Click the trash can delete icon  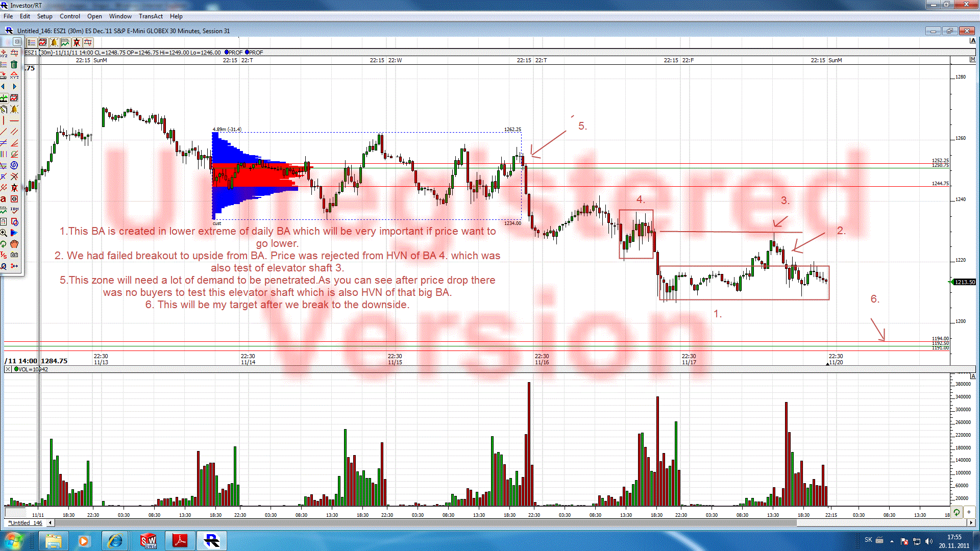(14, 64)
